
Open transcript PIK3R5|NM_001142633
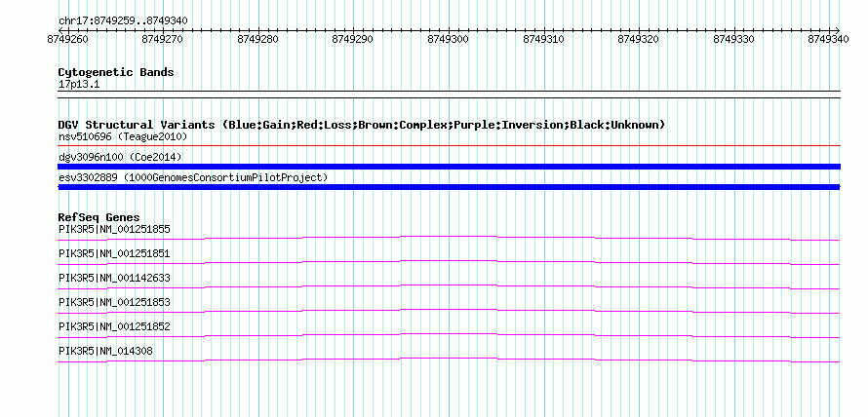pos(114,279)
